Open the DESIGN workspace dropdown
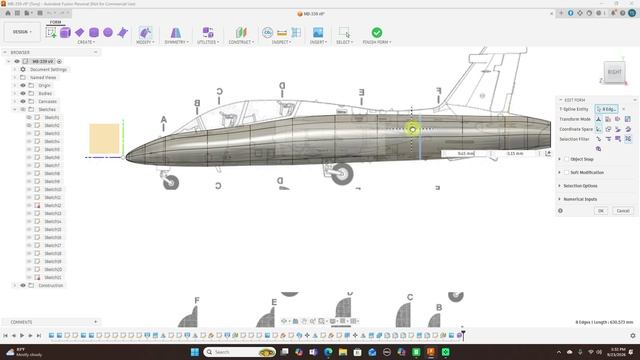 (22, 32)
